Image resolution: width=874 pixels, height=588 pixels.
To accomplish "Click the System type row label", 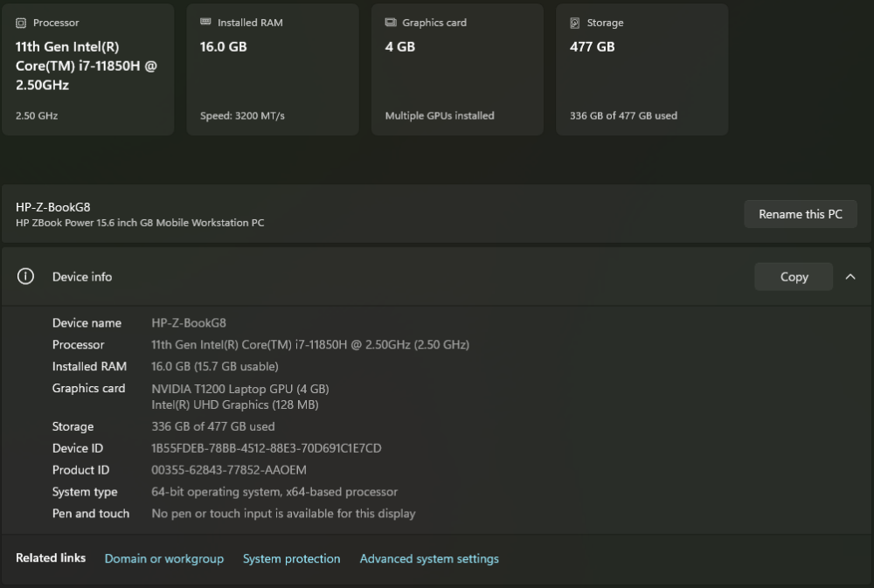I will point(85,492).
